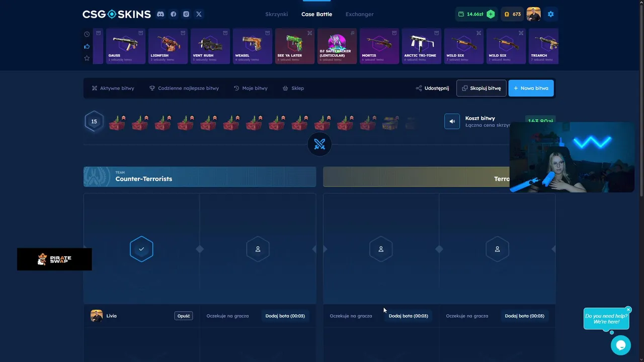Viewport: 644px width, 362px height.
Task: Click the first red case in battle row
Action: pos(117,122)
